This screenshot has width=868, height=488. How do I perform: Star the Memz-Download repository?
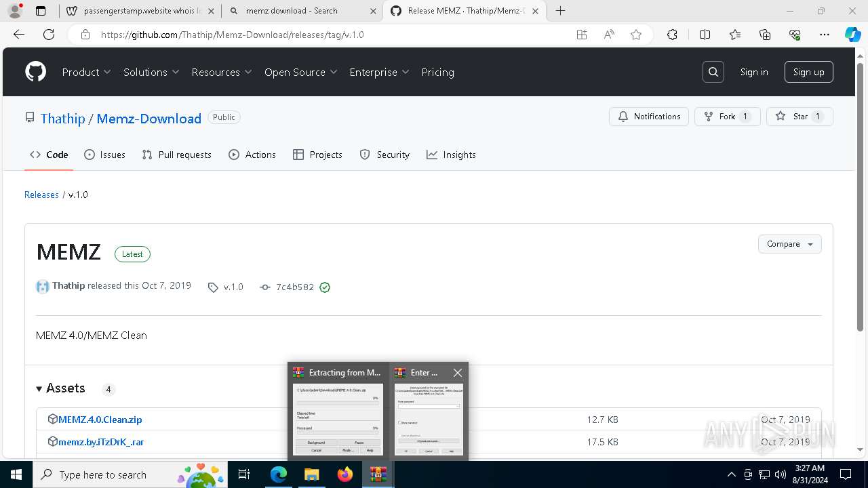pyautogui.click(x=800, y=117)
